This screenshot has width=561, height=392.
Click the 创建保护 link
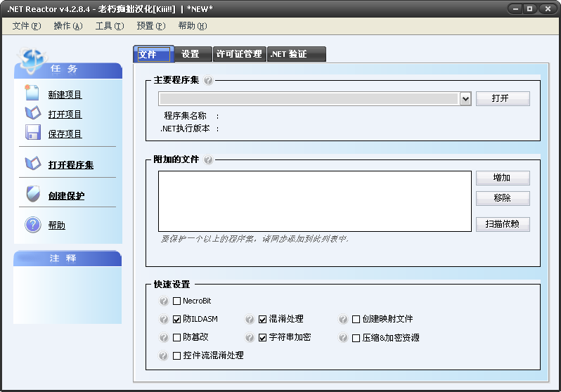tap(67, 196)
